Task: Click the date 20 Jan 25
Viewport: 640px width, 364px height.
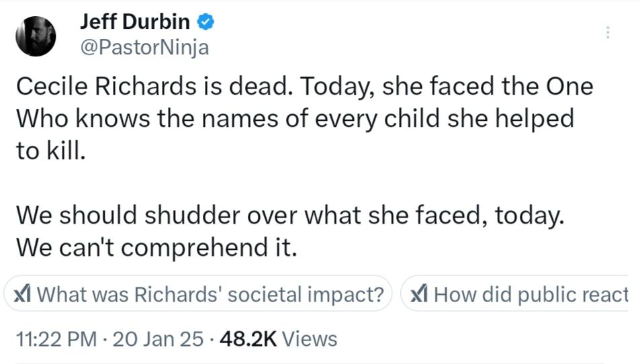Action: pyautogui.click(x=158, y=339)
